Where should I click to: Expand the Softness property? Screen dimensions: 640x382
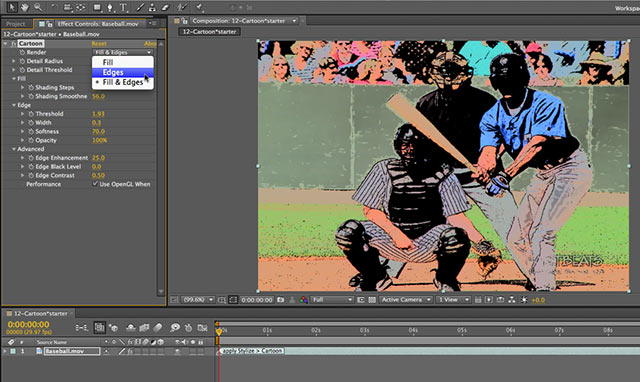pos(22,131)
